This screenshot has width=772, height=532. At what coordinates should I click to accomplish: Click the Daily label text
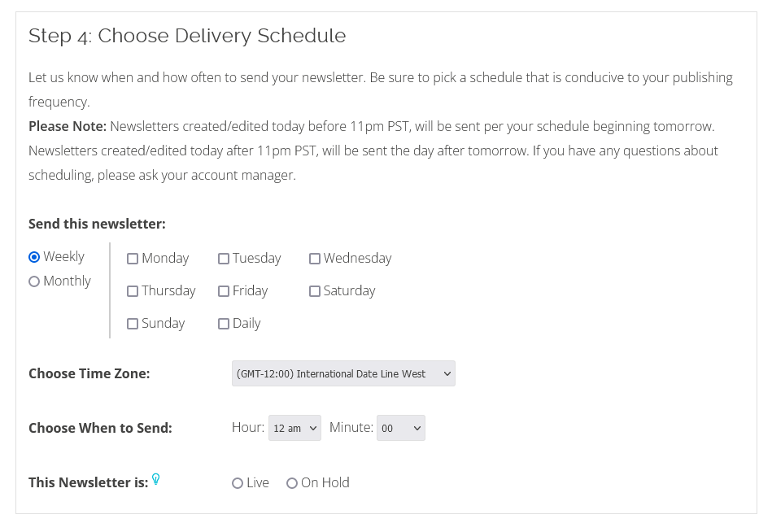[x=246, y=323]
